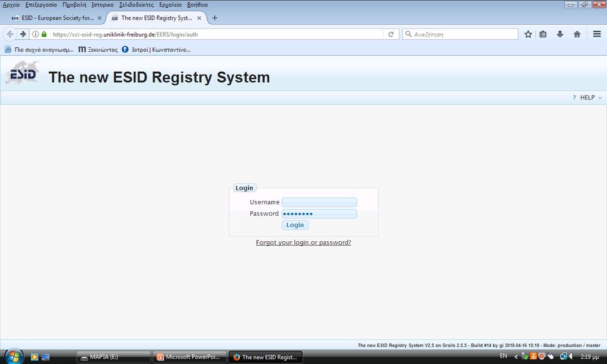Close the ESID European Society tab
Screen dimensions: 607x364
[100, 18]
